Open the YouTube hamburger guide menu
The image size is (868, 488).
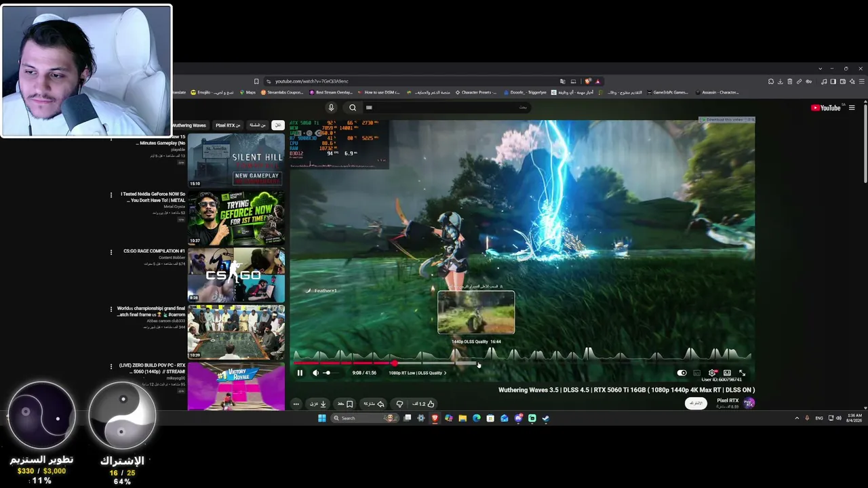[x=852, y=108]
